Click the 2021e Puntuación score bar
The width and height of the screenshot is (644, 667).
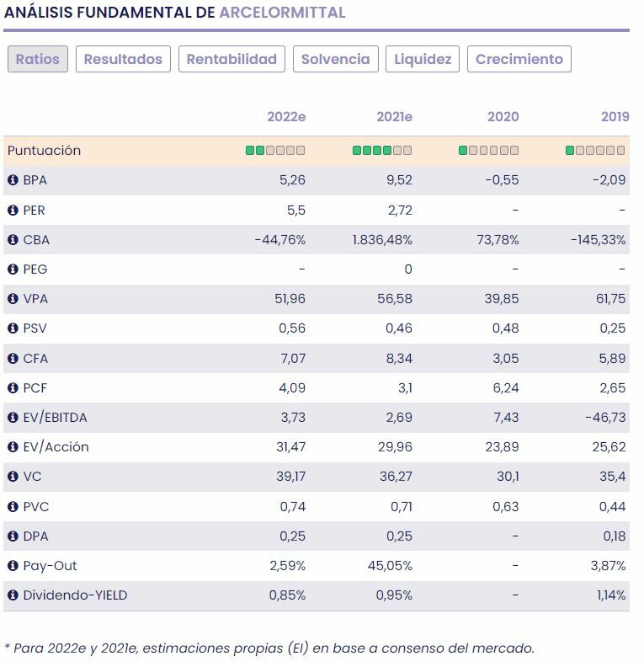click(382, 151)
